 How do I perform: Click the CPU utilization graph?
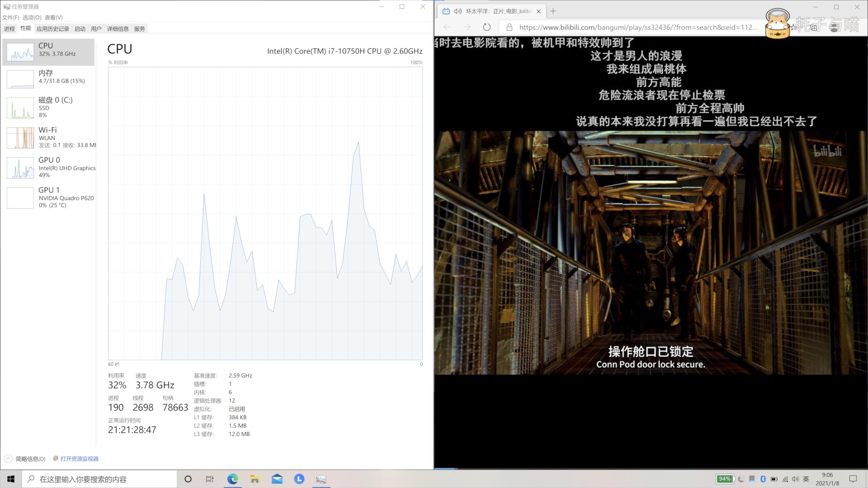[x=265, y=213]
